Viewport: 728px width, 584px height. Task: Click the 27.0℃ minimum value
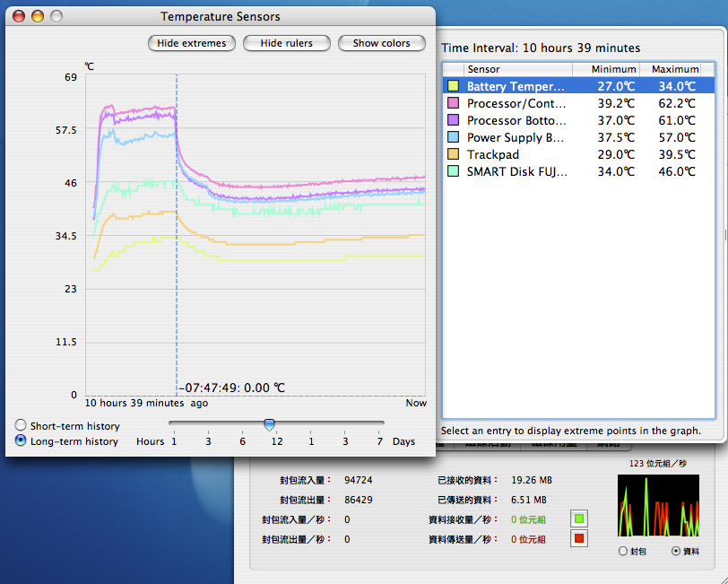[x=616, y=86]
